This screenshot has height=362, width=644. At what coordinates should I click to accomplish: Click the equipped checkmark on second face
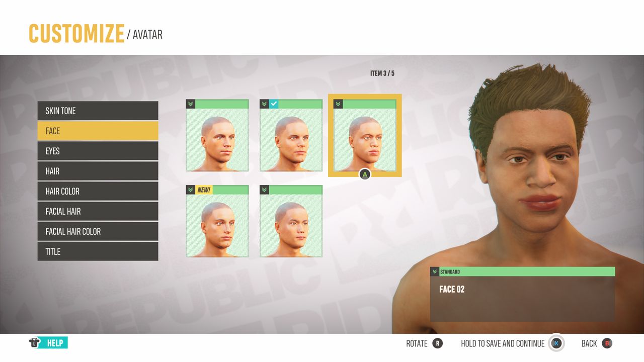coord(273,104)
